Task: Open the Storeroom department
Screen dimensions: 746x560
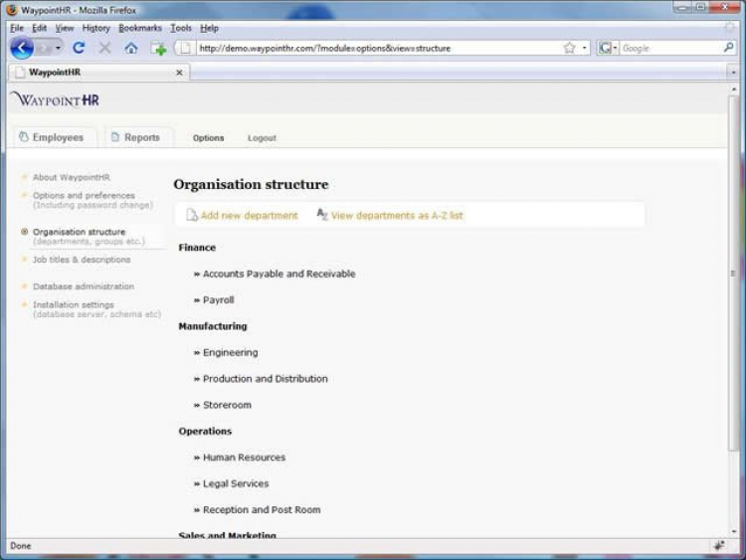Action: (227, 405)
